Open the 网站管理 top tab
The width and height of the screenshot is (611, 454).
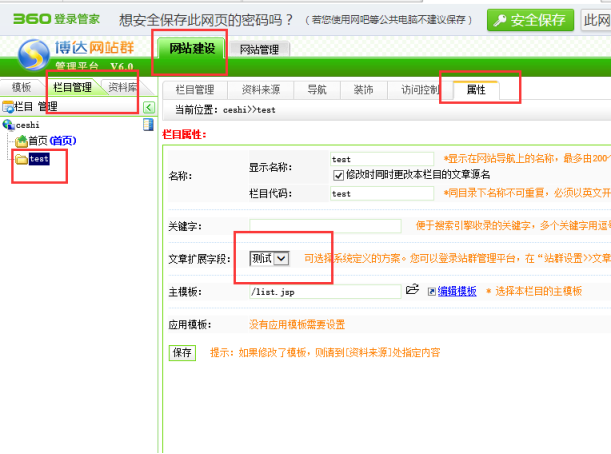(259, 50)
